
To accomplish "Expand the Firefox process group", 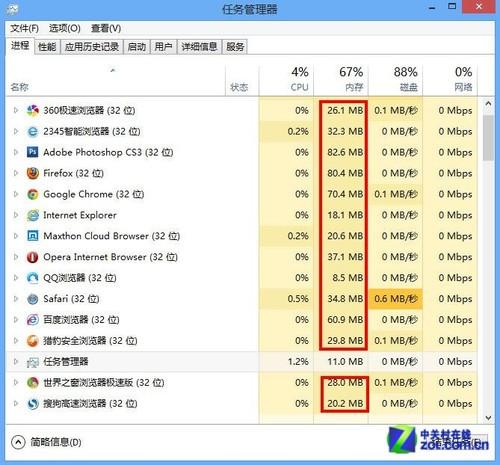I will 16,173.
